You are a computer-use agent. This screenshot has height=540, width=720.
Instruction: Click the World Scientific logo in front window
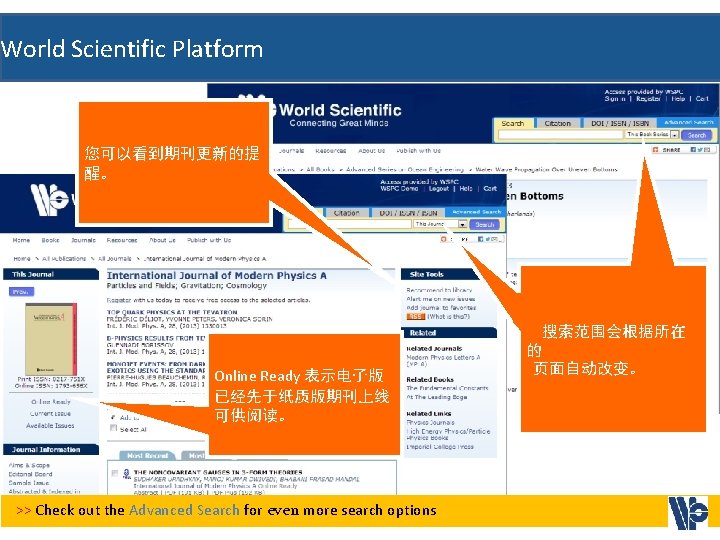click(x=50, y=199)
